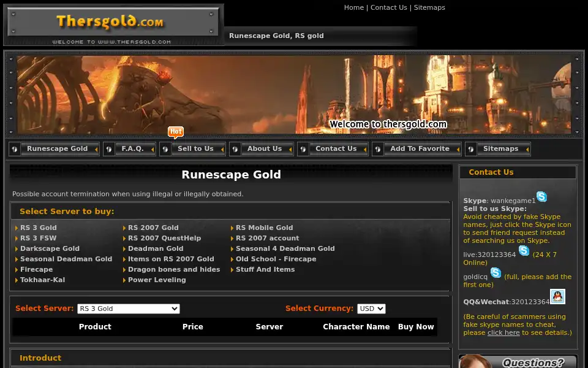
Task: Open the Darkscape Gold link
Action: pyautogui.click(x=50, y=248)
